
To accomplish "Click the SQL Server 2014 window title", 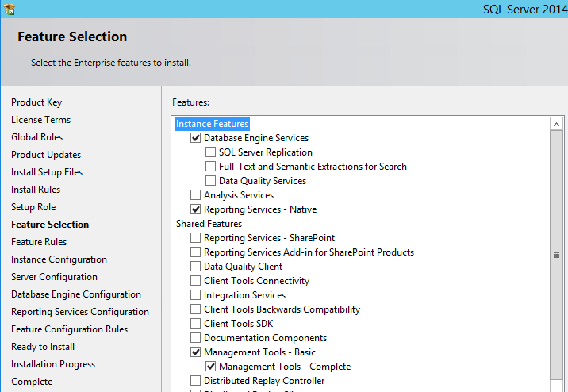I will click(525, 9).
